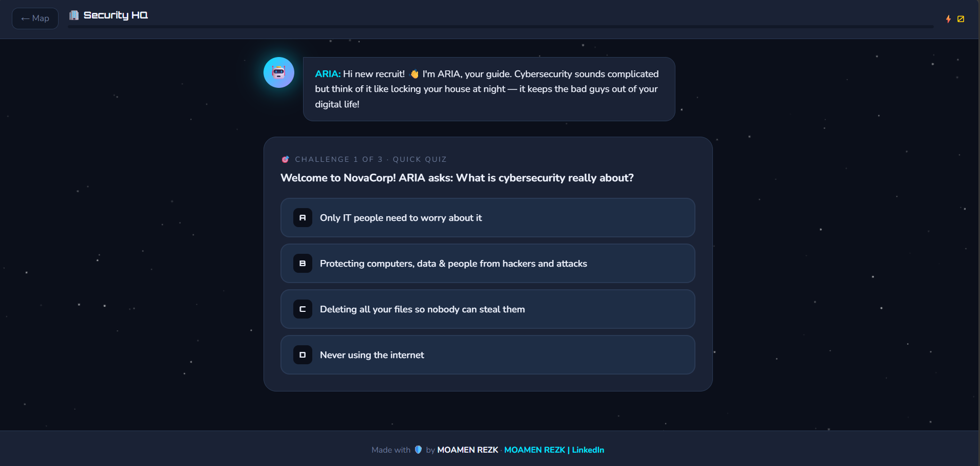This screenshot has height=466, width=980.
Task: Click the MOAMEN REZK author name
Action: 467,450
